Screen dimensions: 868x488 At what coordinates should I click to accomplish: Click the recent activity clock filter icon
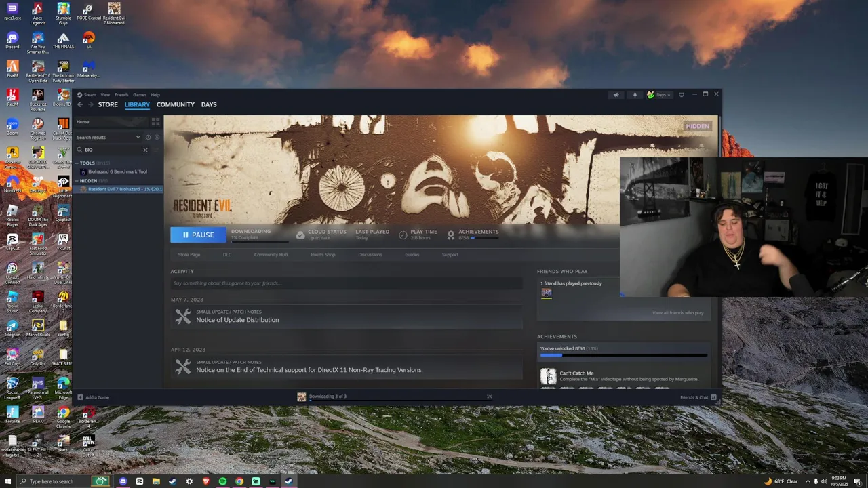(x=148, y=137)
